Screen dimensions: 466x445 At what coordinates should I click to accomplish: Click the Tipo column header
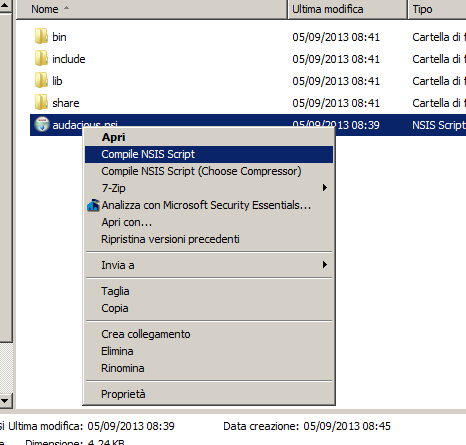click(x=437, y=9)
